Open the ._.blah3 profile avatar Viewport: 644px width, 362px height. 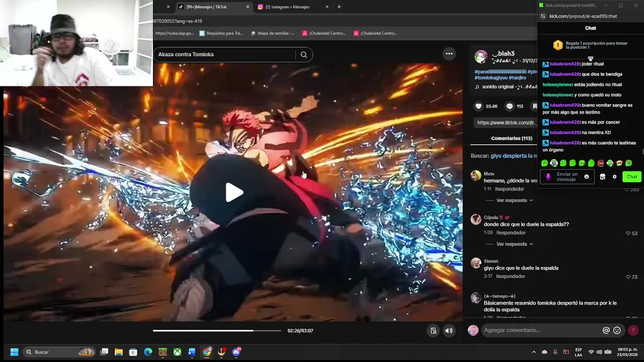coord(481,56)
